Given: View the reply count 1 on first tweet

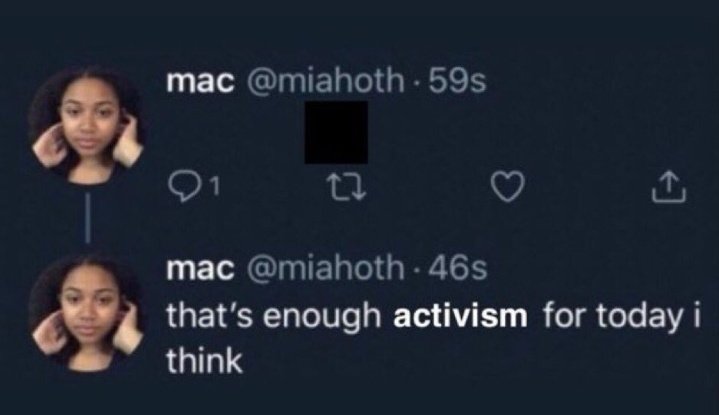Looking at the screenshot, I should (216, 187).
